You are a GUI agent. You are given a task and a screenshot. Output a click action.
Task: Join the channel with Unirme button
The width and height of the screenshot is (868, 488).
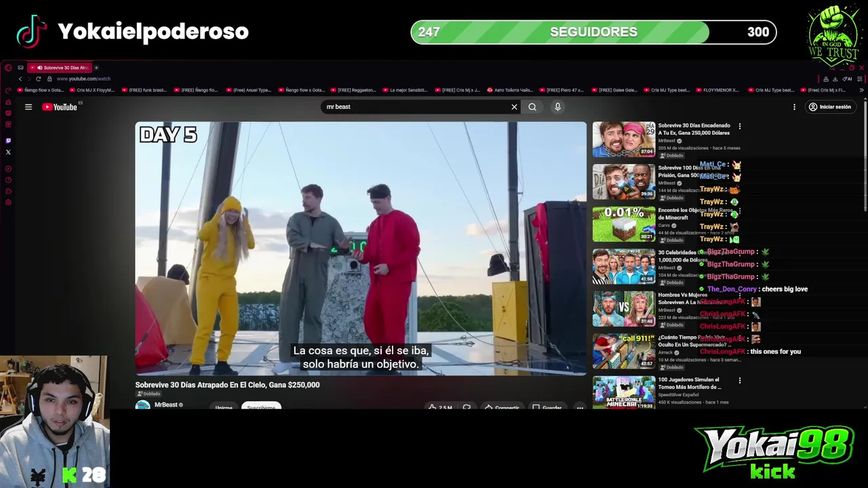point(224,407)
